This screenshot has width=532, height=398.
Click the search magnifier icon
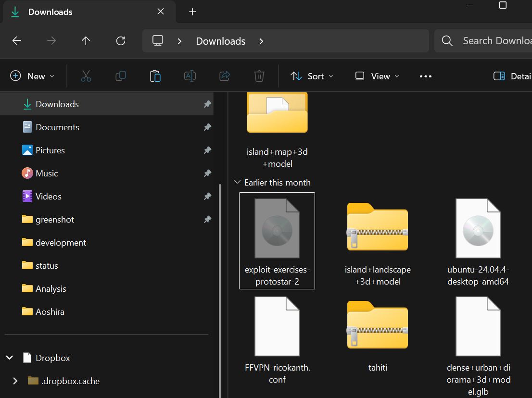(447, 41)
